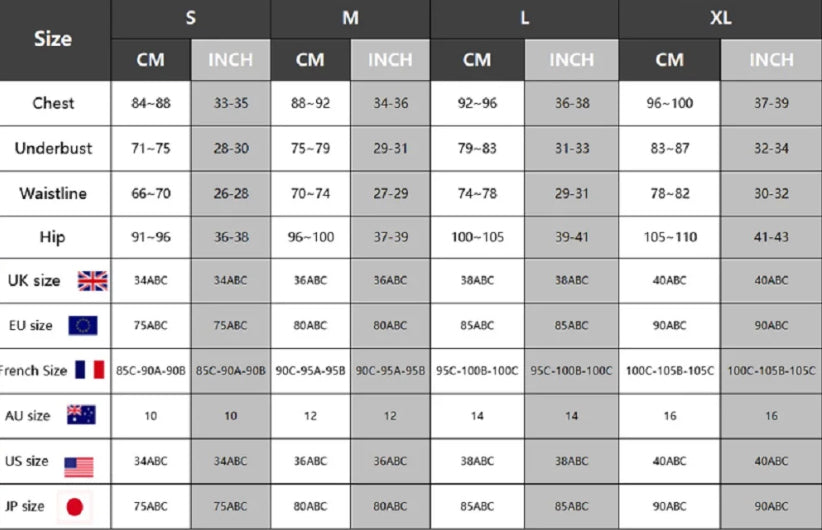Click the Size header cell

coord(53,39)
